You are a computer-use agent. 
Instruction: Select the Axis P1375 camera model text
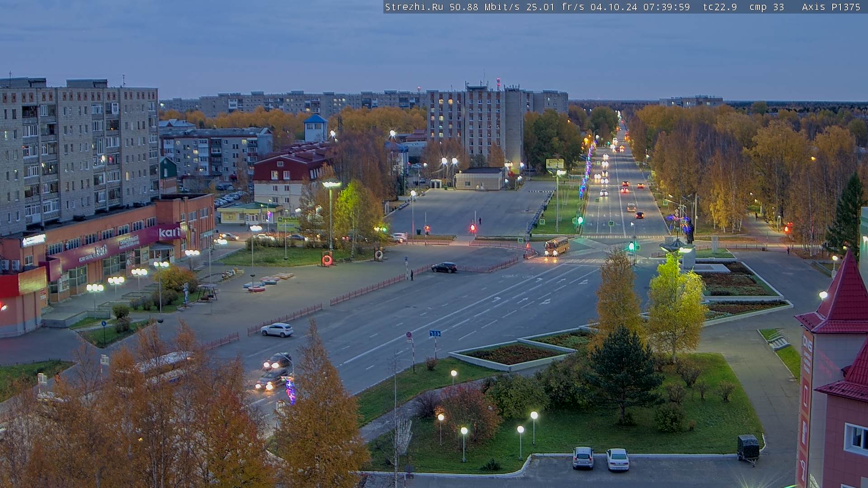tap(831, 7)
